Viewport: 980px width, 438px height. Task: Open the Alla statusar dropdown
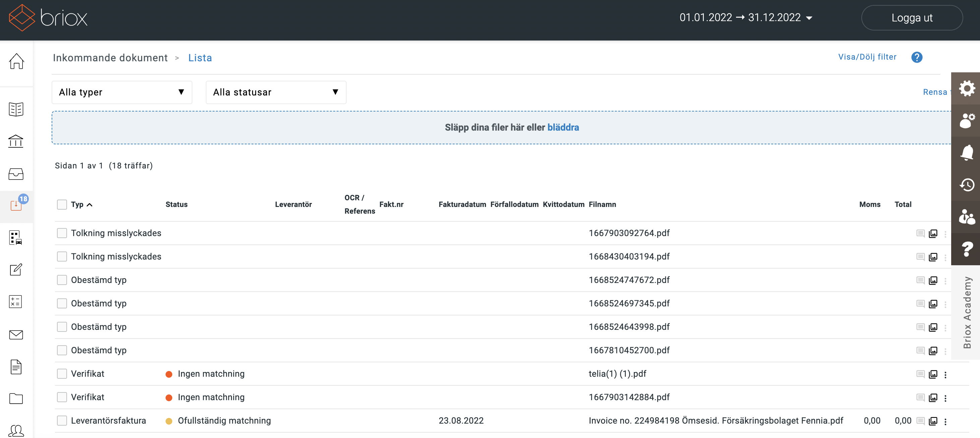276,92
